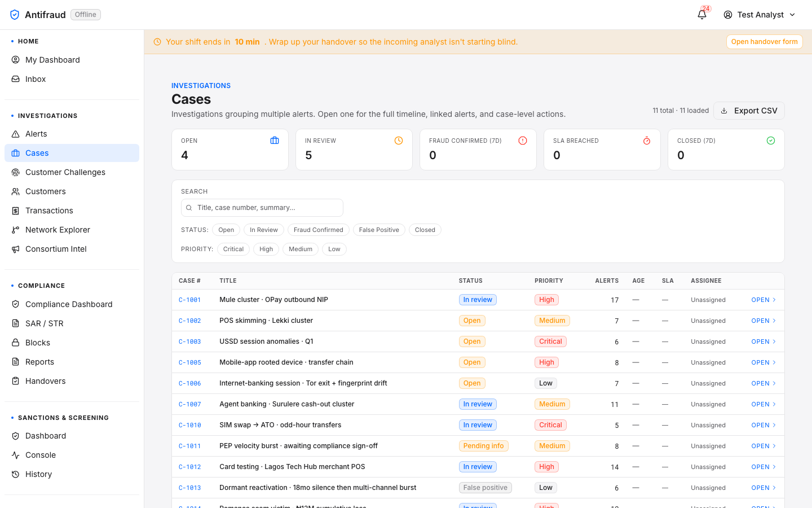The width and height of the screenshot is (812, 508).
Task: Click the Transactions receipt icon
Action: 16,211
